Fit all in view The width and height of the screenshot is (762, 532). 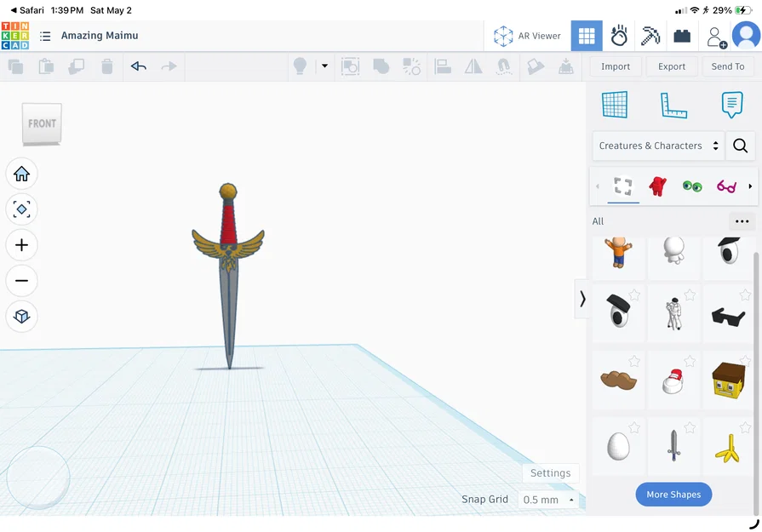[21, 209]
